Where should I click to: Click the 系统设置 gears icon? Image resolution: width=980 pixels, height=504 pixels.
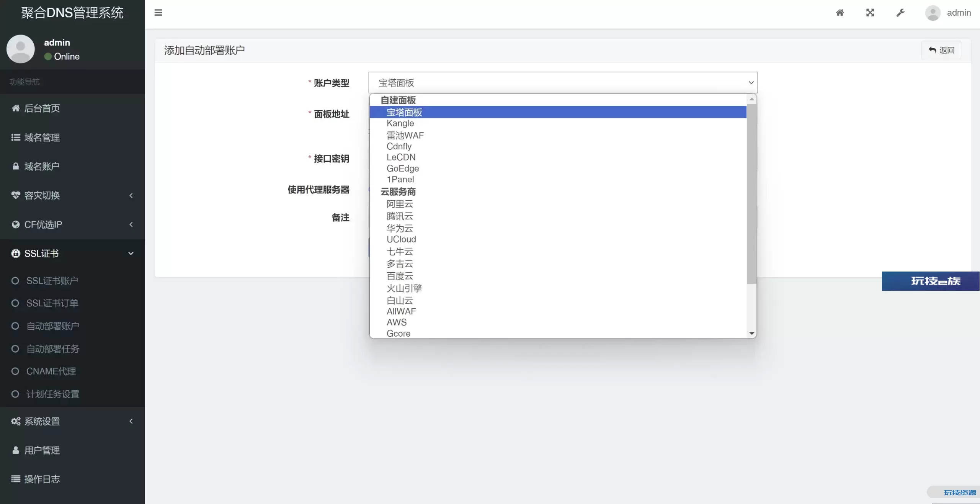point(16,421)
